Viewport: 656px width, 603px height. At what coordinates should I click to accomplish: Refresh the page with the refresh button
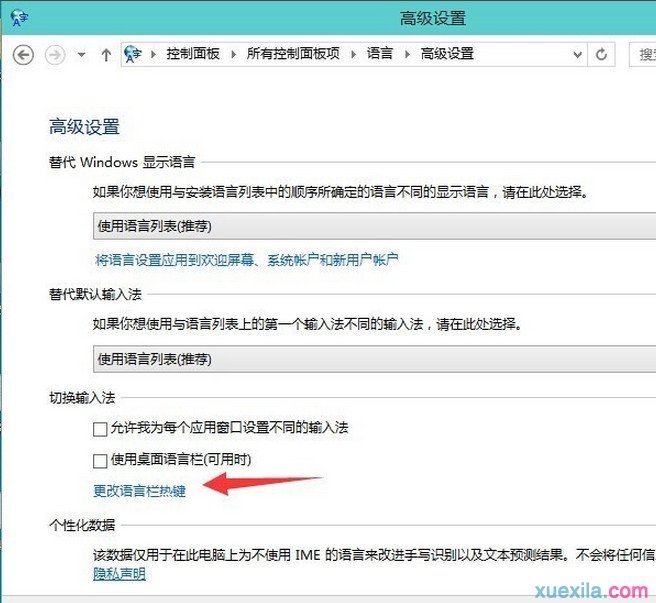[x=601, y=54]
